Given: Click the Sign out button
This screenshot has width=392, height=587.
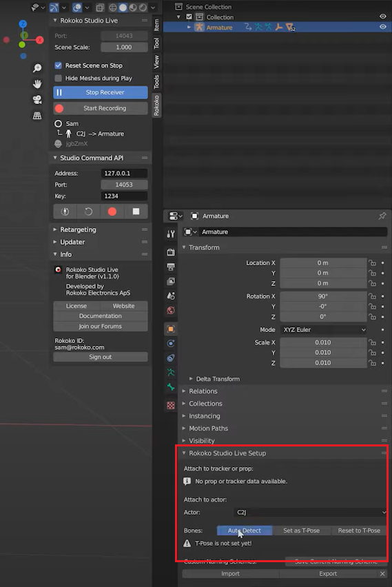Looking at the screenshot, I should [101, 357].
